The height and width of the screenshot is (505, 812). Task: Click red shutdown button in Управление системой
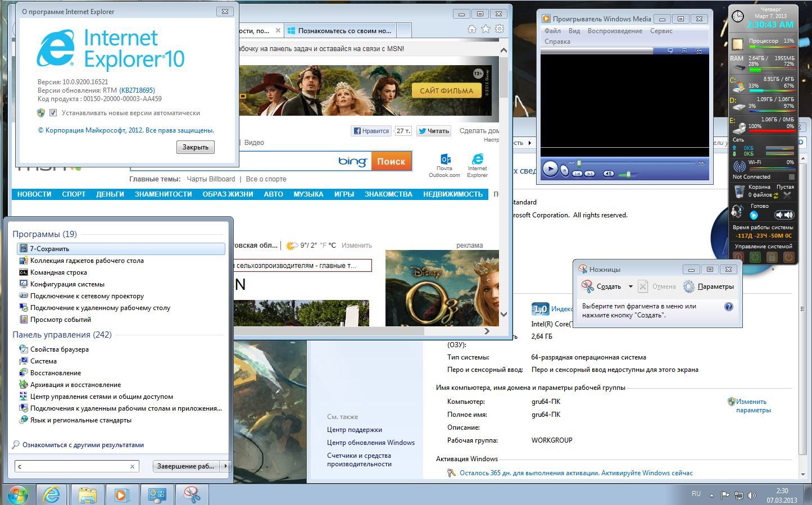(738, 257)
